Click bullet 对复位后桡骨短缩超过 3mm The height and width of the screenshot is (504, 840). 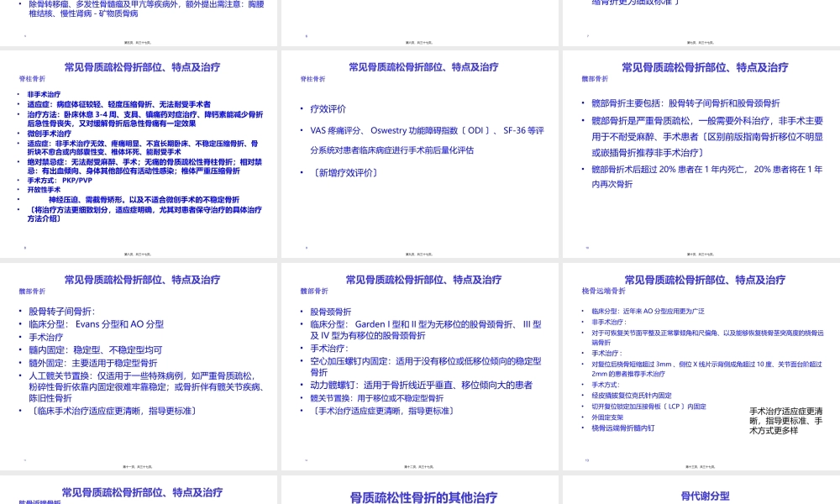point(706,369)
